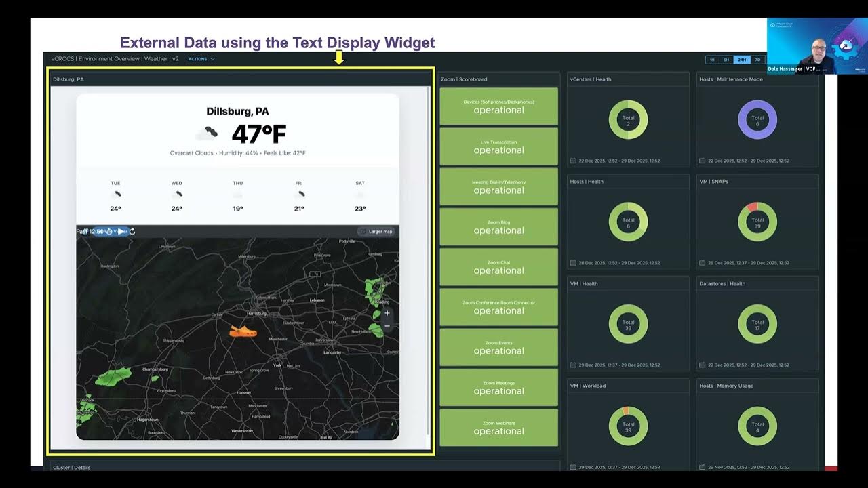Click Friday's forecast cloud icon

(x=299, y=195)
